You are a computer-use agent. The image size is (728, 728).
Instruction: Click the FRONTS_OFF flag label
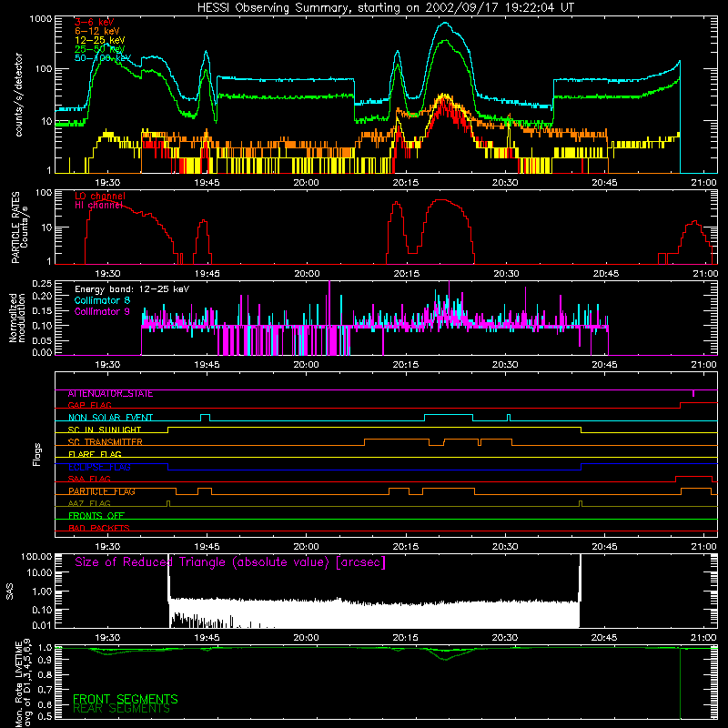click(96, 516)
